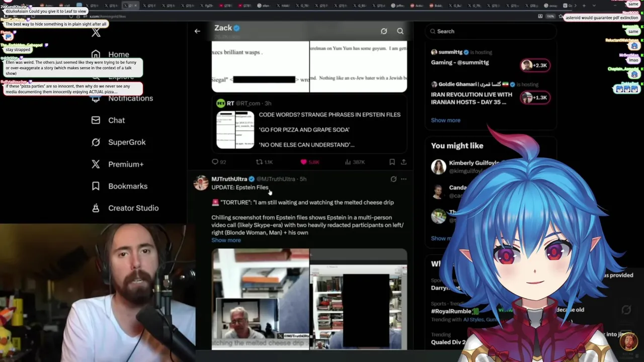Click the X logo in the sidebar
Viewport: 644px width, 362px height.
pyautogui.click(x=96, y=33)
